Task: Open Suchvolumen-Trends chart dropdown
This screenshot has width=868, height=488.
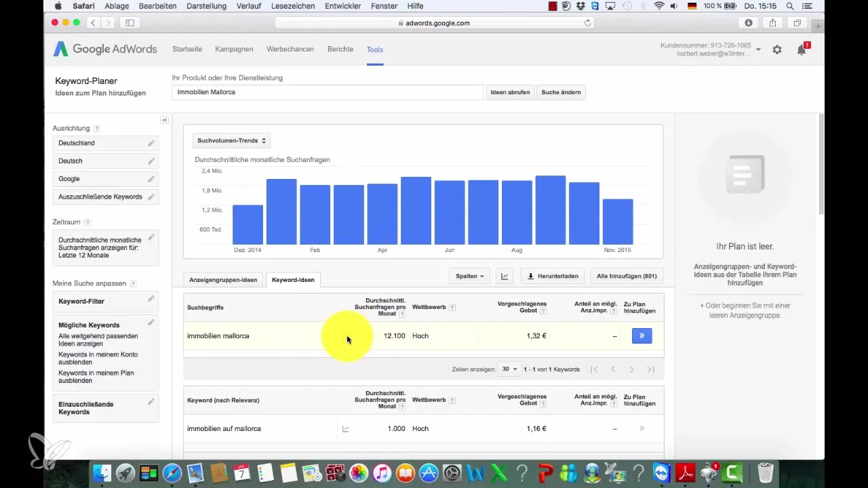Action: click(x=232, y=140)
